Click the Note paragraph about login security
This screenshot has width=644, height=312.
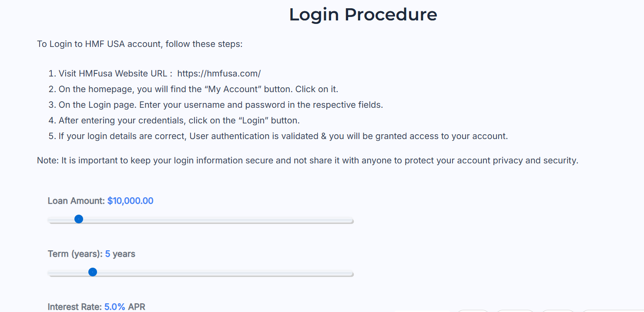coord(307,160)
